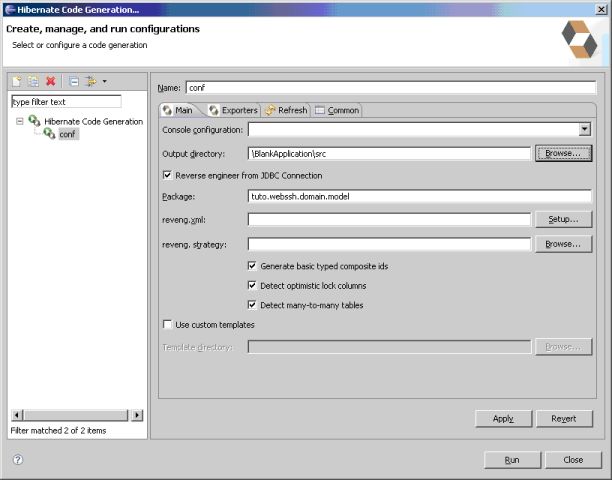Viewport: 612px width, 480px height.
Task: Open the Common tab
Action: tap(337, 110)
